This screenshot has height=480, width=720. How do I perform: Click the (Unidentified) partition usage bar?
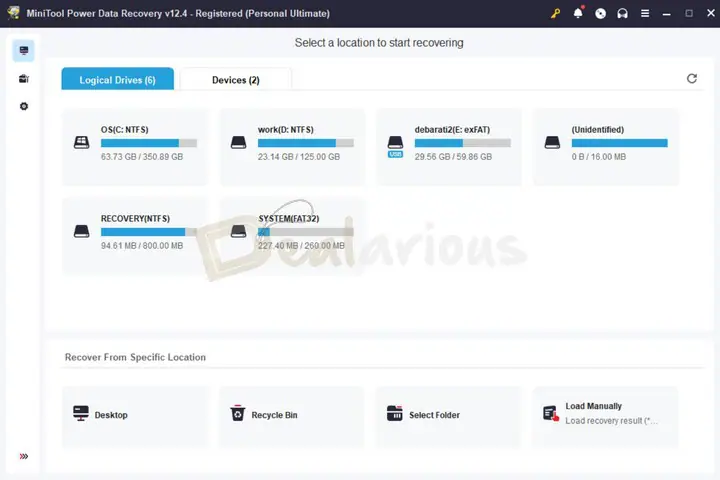click(619, 143)
